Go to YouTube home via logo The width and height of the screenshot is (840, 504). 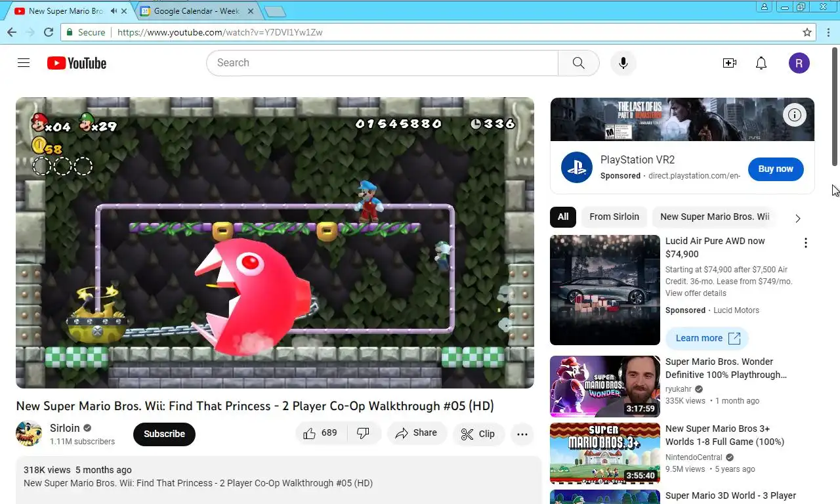point(77,63)
